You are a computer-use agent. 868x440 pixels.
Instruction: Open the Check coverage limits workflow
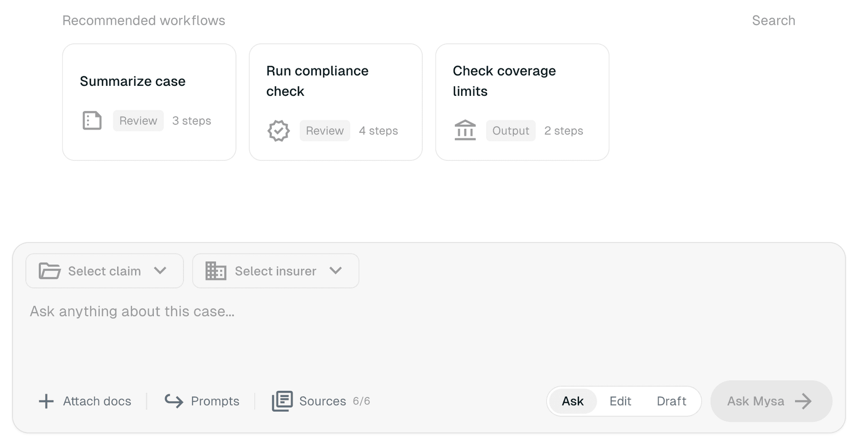click(522, 102)
